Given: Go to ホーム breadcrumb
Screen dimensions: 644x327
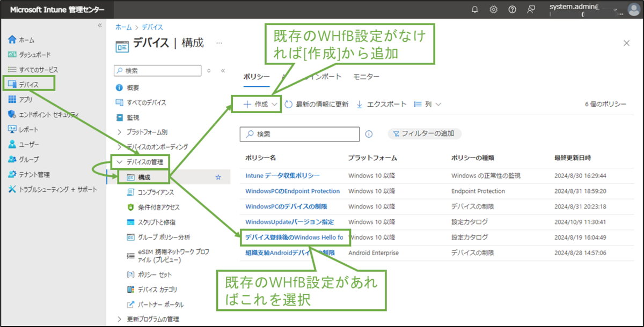Looking at the screenshot, I should [123, 27].
